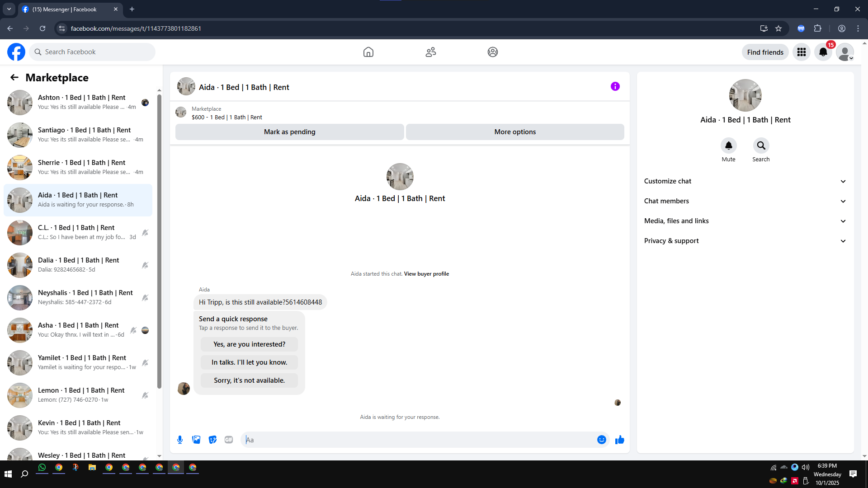Send a thumbs-up like

coord(620,440)
